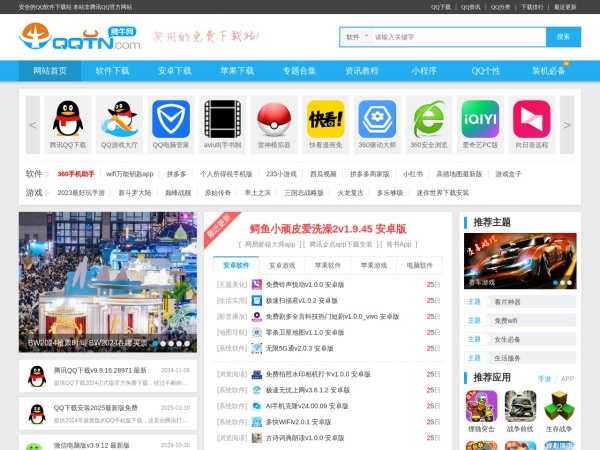600x450 pixels.
Task: Open 资讯教程 in navigation bar
Action: [x=362, y=71]
